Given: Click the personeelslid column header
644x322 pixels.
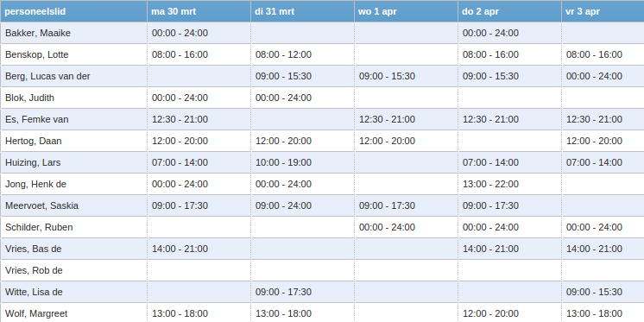Looking at the screenshot, I should [x=74, y=11].
